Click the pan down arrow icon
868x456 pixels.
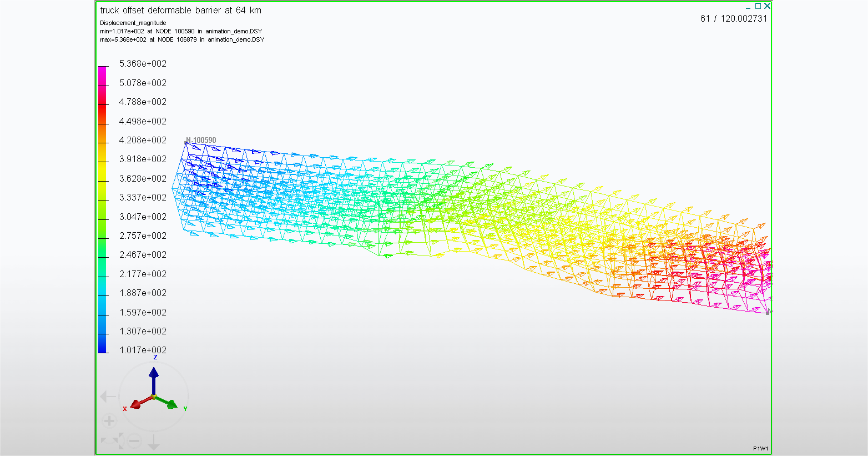154,442
